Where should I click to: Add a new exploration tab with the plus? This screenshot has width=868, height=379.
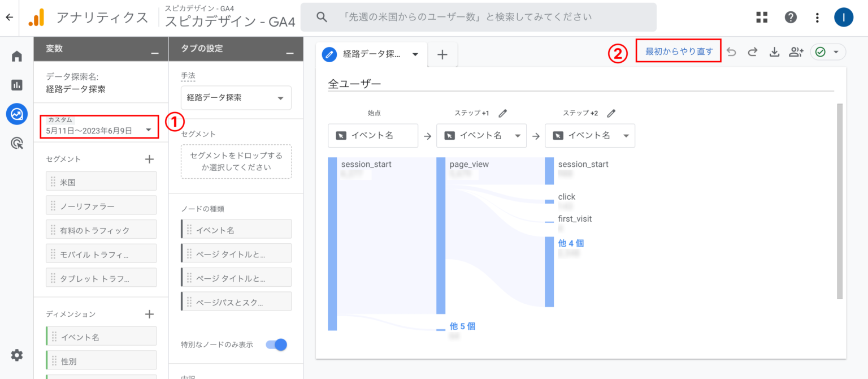point(442,54)
